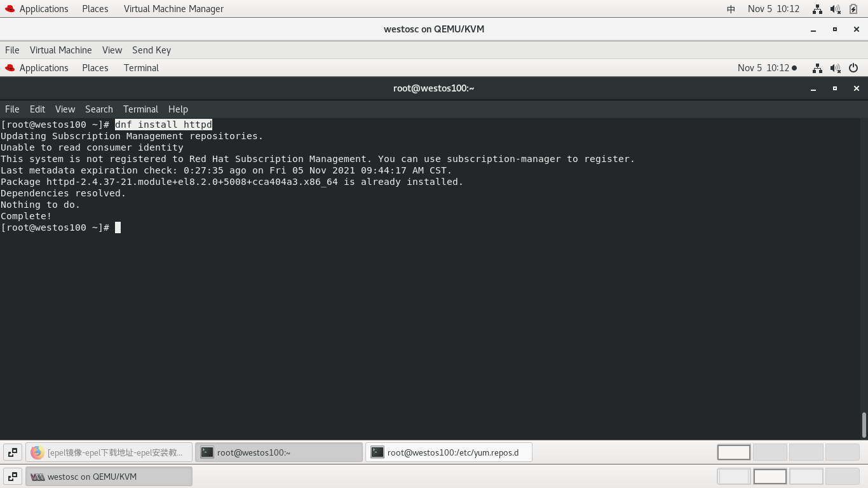
Task: Click the host volume icon in system tray
Action: (x=834, y=9)
